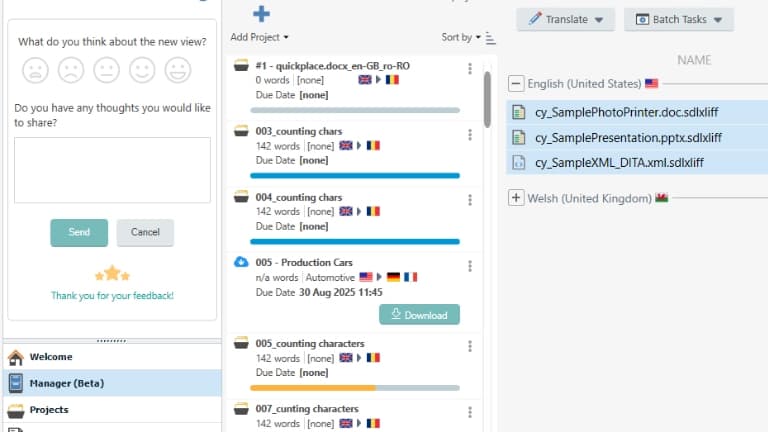Open the Translate dropdown button
Screen dimensions: 768x432
click(x=565, y=20)
